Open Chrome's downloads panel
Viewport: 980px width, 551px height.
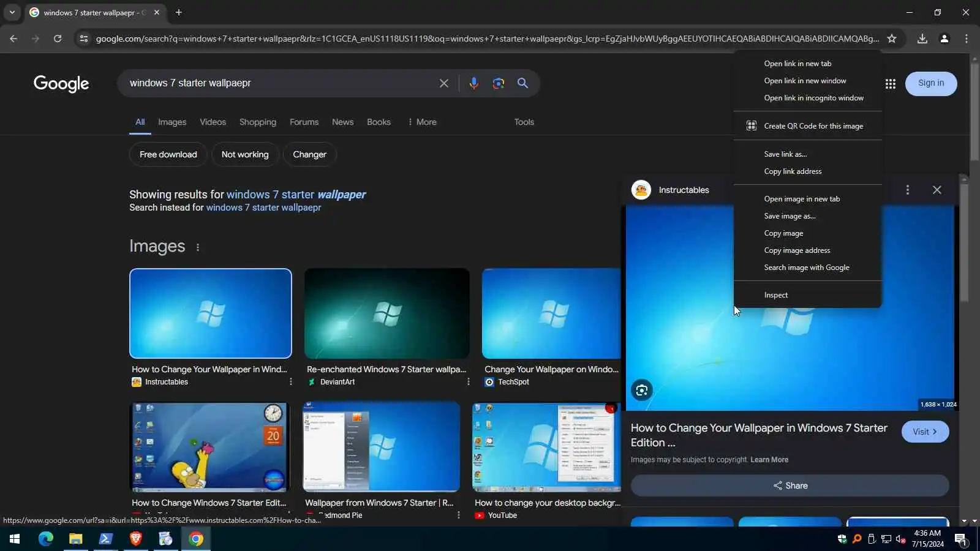click(922, 39)
